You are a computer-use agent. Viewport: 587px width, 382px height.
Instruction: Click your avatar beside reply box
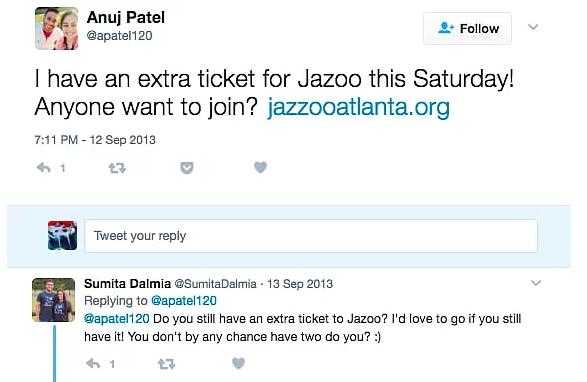point(63,236)
